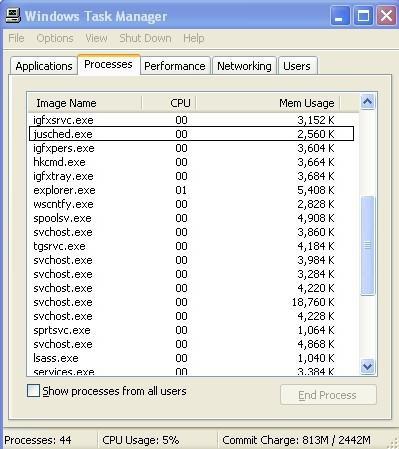Select svchost.exe using 3,860 K
The image size is (399, 449).
pyautogui.click(x=192, y=232)
